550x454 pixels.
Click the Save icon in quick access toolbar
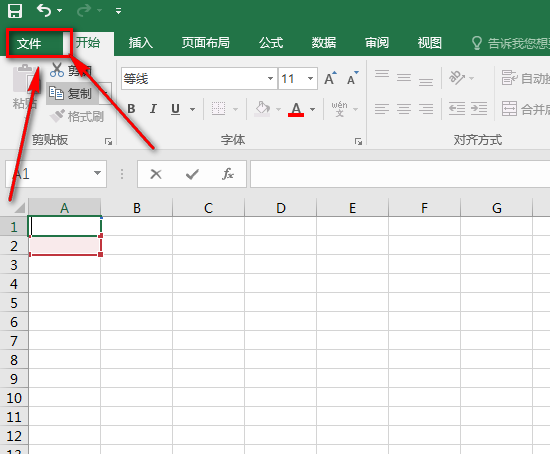click(x=15, y=11)
